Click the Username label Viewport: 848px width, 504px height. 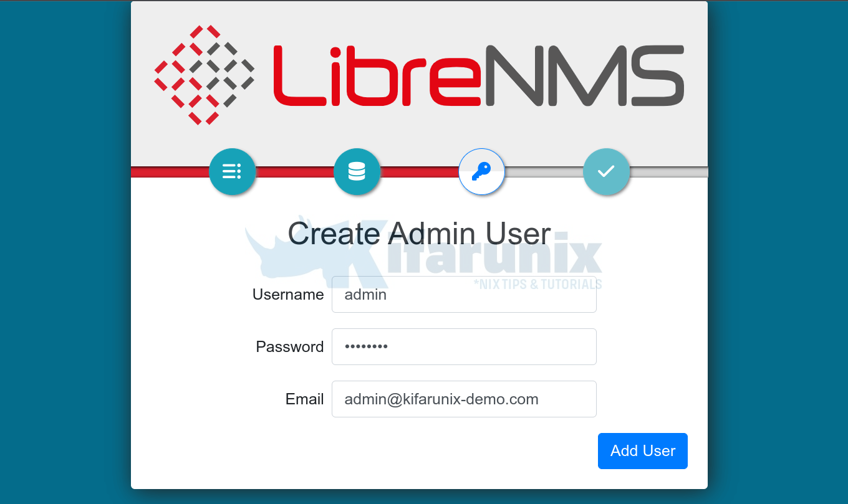coord(288,295)
